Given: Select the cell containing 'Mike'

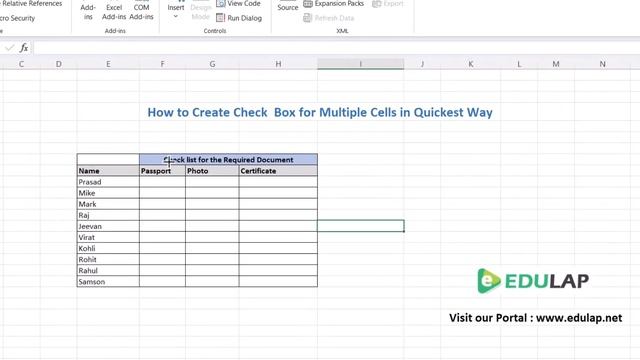Looking at the screenshot, I should [108, 193].
